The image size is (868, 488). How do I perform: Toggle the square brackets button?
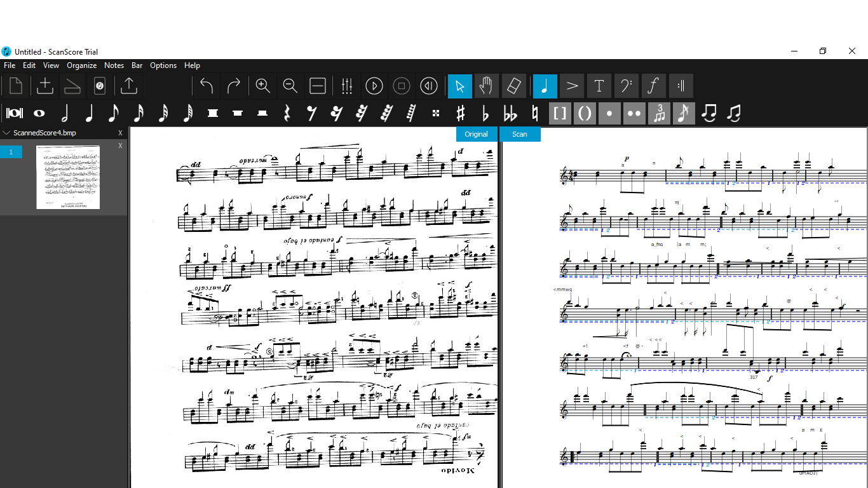[560, 113]
